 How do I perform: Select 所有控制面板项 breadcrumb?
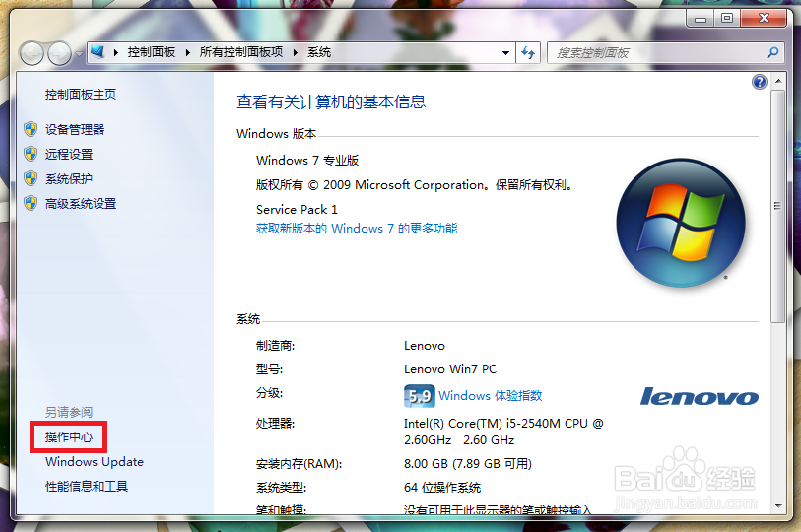[x=241, y=52]
